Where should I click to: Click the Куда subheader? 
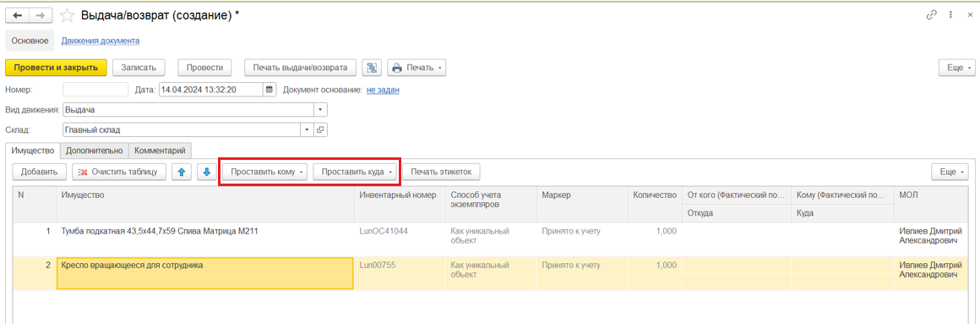(x=843, y=213)
